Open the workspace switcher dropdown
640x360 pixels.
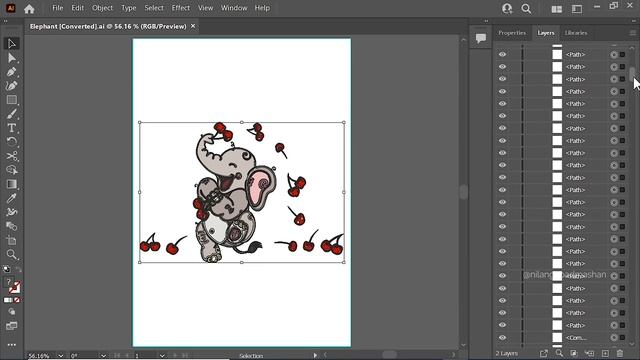(577, 9)
